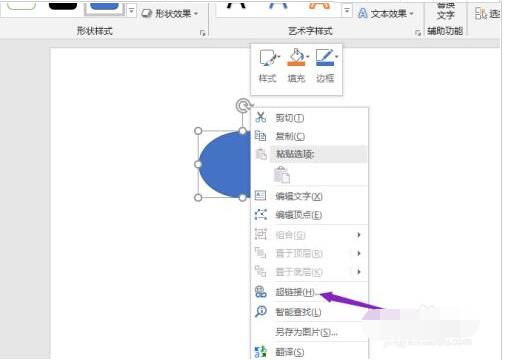506x360 pixels.
Task: Open Fill paint bucket in mini toolbar
Action: click(297, 66)
